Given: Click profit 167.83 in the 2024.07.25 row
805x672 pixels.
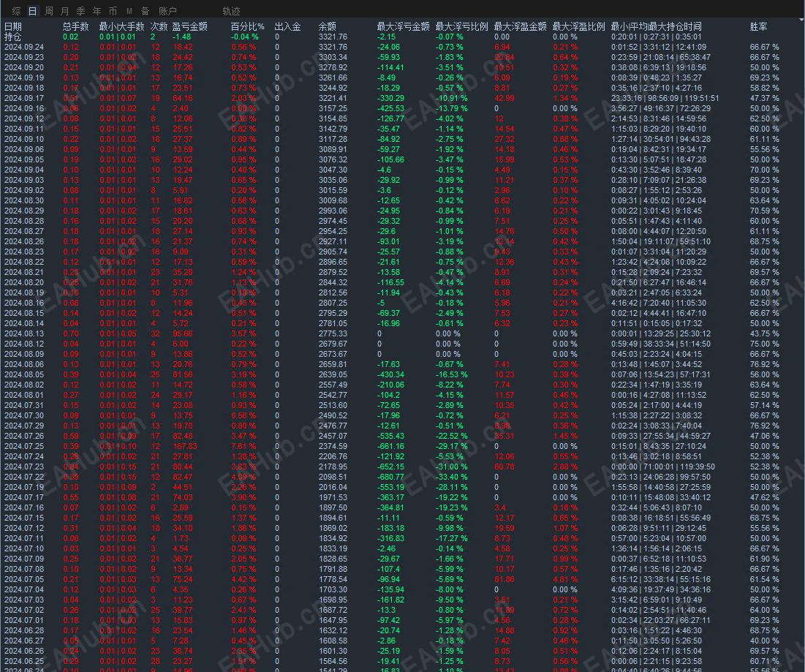Looking at the screenshot, I should click(185, 446).
